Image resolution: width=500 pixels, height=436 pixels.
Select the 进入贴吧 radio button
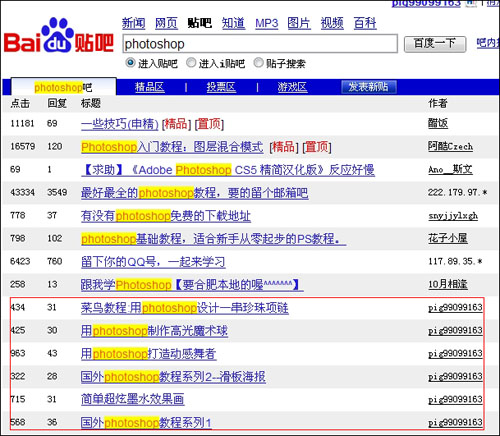130,62
